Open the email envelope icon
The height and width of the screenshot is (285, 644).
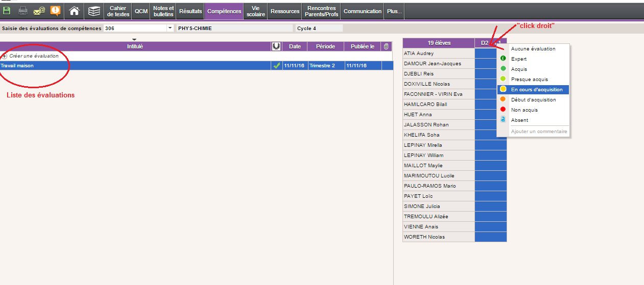click(39, 11)
